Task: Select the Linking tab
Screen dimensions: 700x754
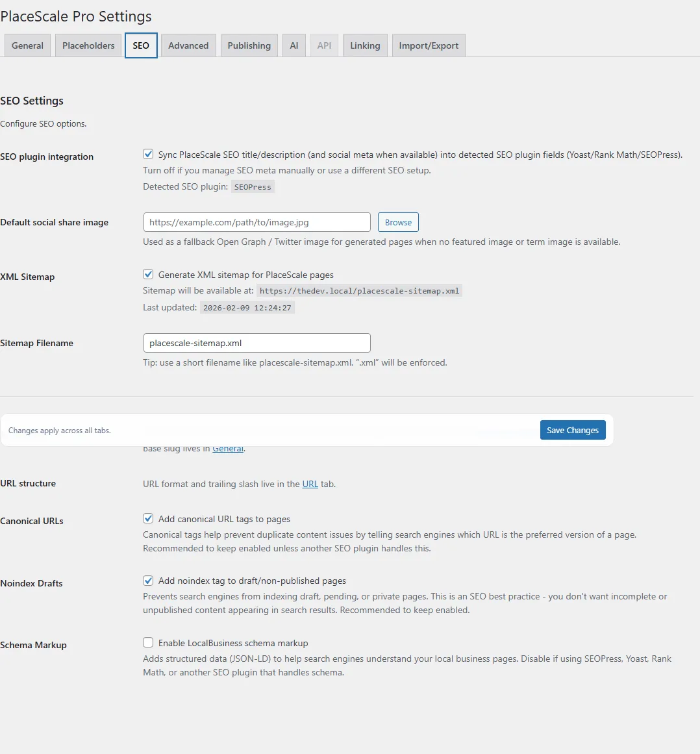Action: pos(364,45)
